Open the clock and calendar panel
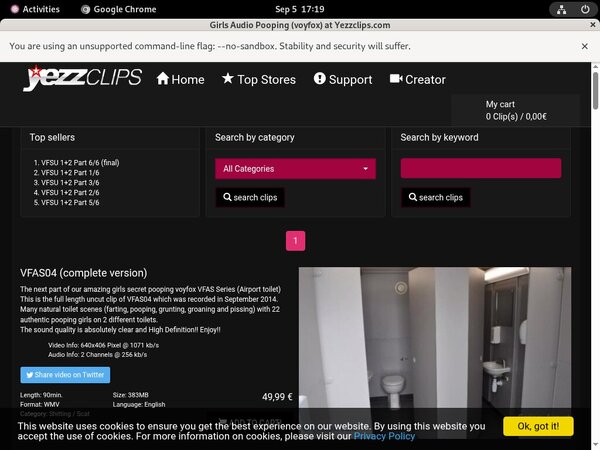Viewport: 600px width, 450px height. [x=300, y=8]
